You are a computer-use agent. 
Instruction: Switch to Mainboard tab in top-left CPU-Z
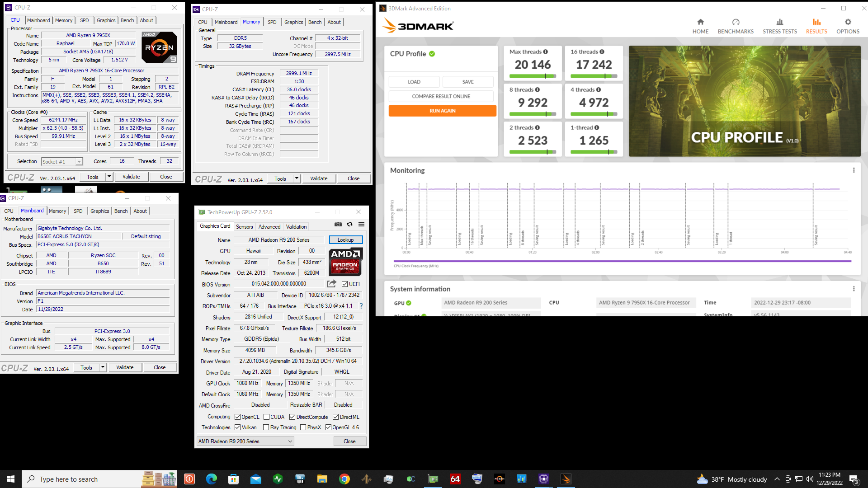(38, 20)
